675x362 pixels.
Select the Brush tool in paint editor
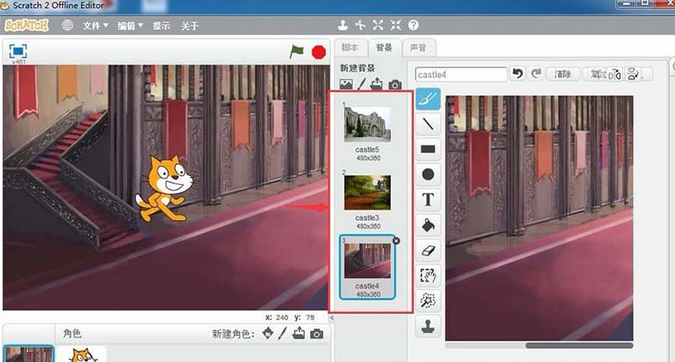click(428, 99)
